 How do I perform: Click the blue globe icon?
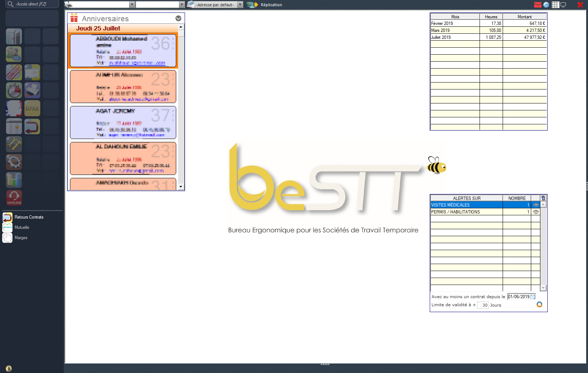pyautogui.click(x=546, y=5)
